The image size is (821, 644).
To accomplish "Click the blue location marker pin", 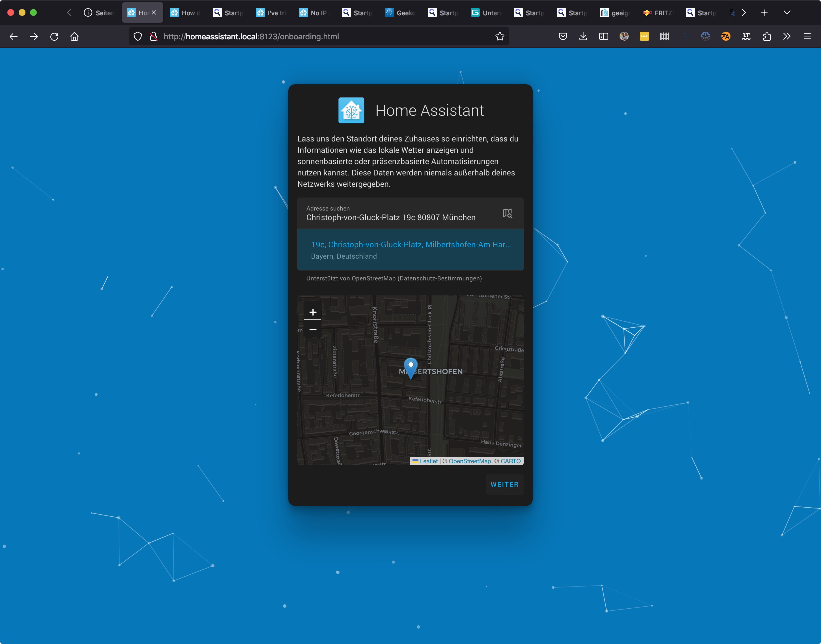I will 410,367.
